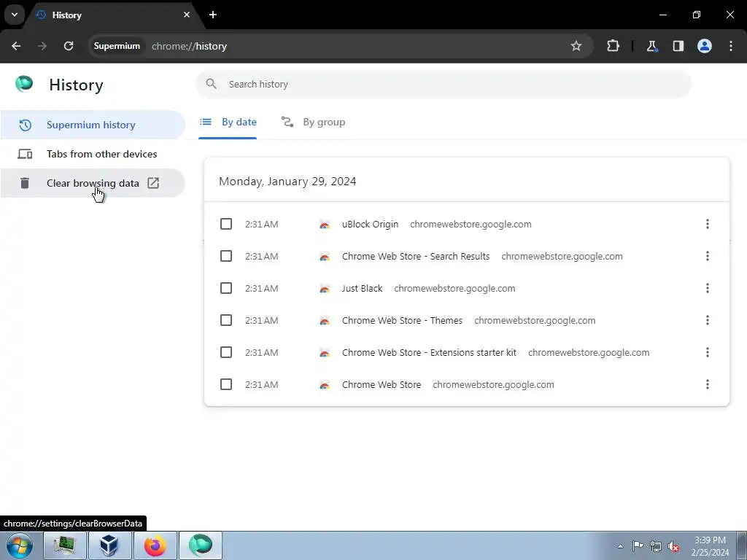Image resolution: width=747 pixels, height=560 pixels.
Task: Select Supermium history in sidebar
Action: coord(93,125)
